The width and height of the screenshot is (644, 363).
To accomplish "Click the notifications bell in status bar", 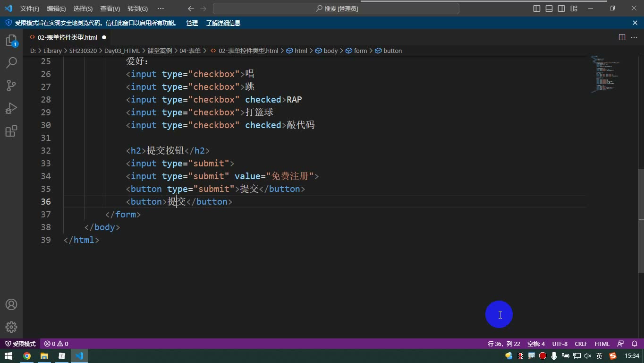I will (635, 344).
